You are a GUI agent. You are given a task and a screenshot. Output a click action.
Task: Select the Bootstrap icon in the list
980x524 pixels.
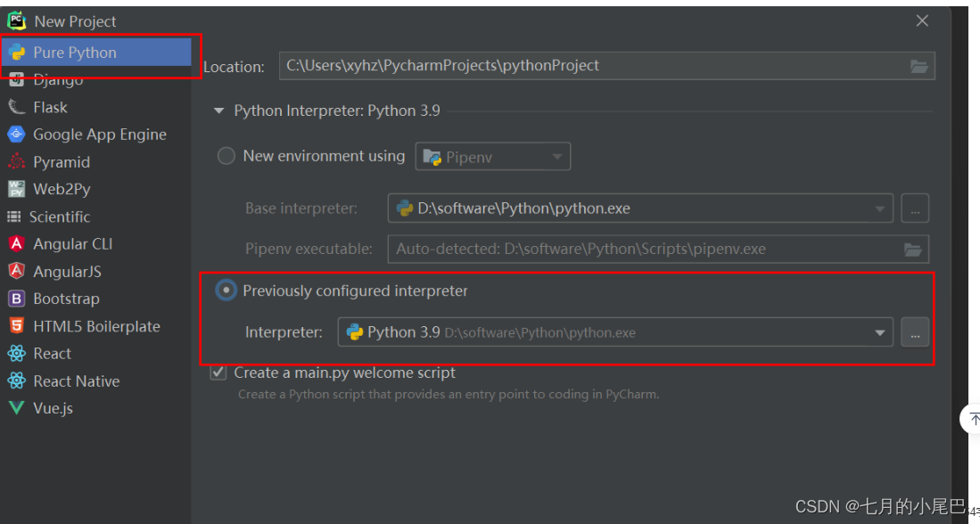(x=16, y=299)
